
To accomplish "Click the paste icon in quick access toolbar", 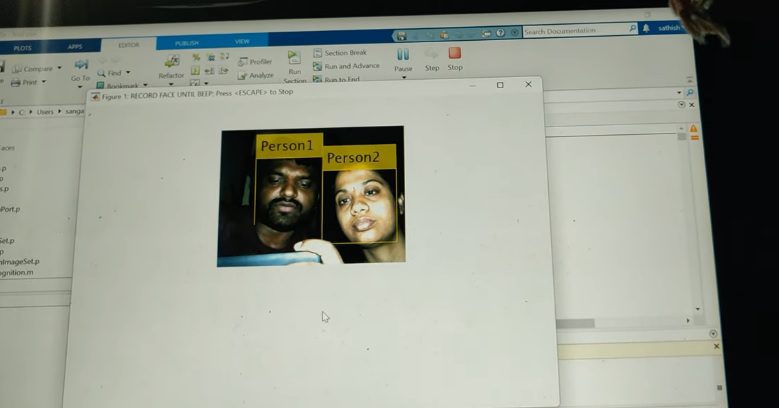I will point(444,34).
